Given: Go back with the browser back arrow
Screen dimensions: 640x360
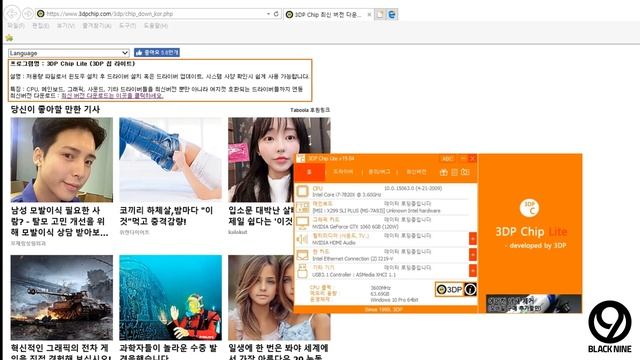Looking at the screenshot, I should tap(13, 13).
